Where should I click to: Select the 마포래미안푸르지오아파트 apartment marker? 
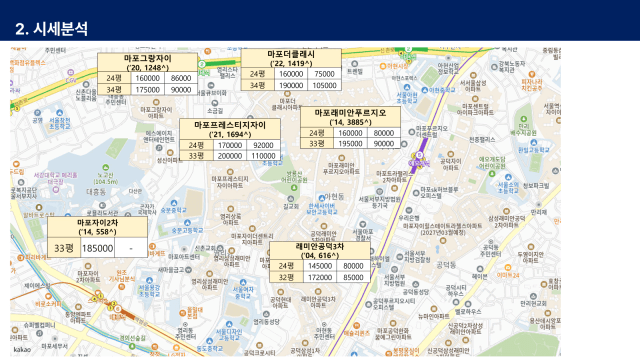pyautogui.click(x=341, y=158)
